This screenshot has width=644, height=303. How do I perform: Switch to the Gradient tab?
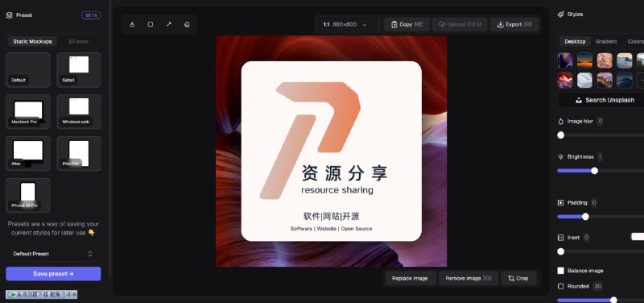point(606,42)
